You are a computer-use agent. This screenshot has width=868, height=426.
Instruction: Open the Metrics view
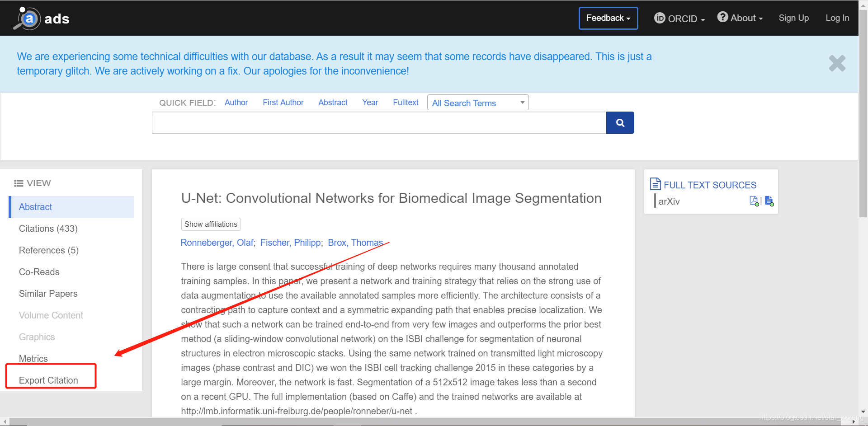(33, 359)
